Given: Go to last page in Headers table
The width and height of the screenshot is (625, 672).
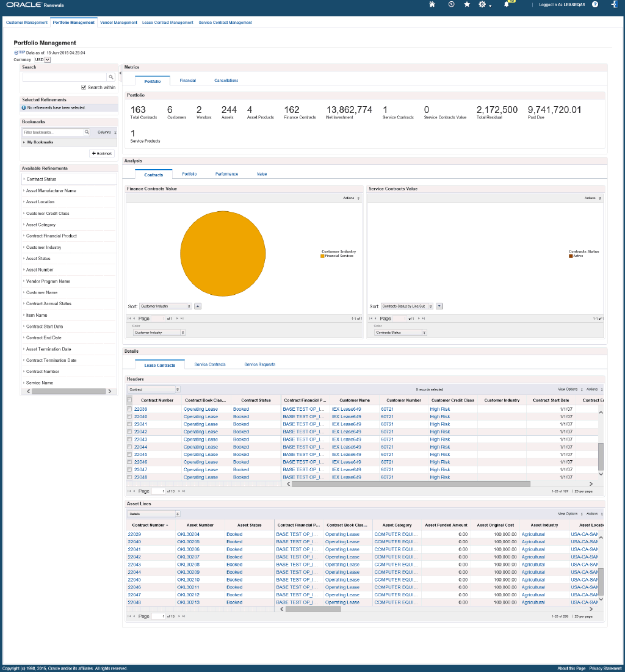Looking at the screenshot, I should click(184, 491).
